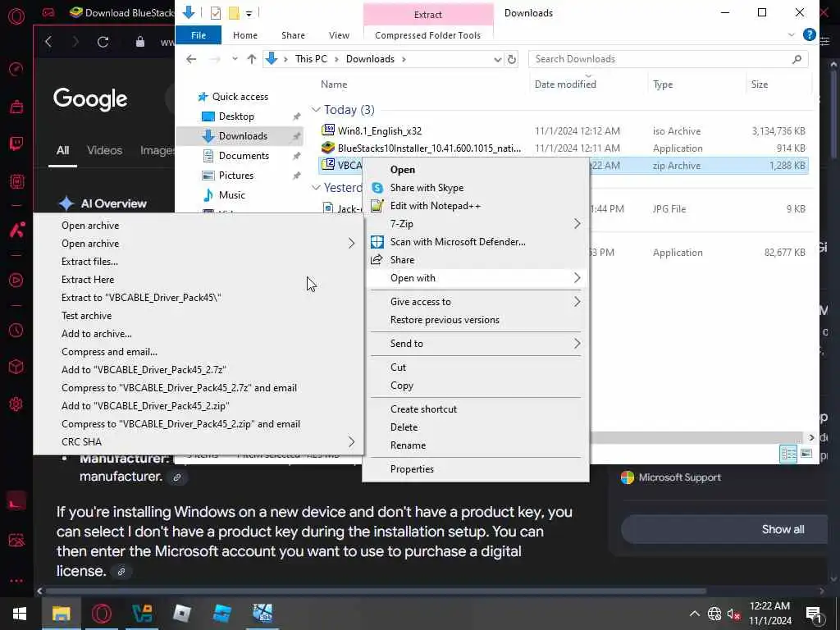Open the three-dots sidebar setup menu
Screen dimensions: 840x630
(x=16, y=580)
